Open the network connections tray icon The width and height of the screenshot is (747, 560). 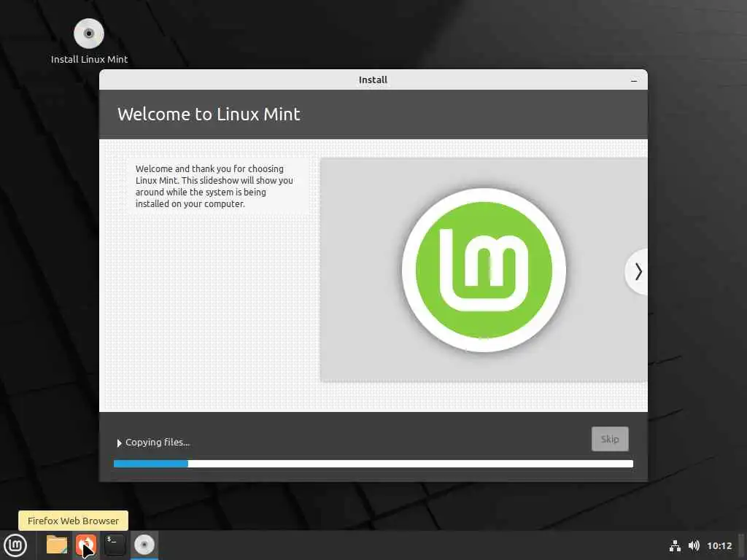point(675,545)
